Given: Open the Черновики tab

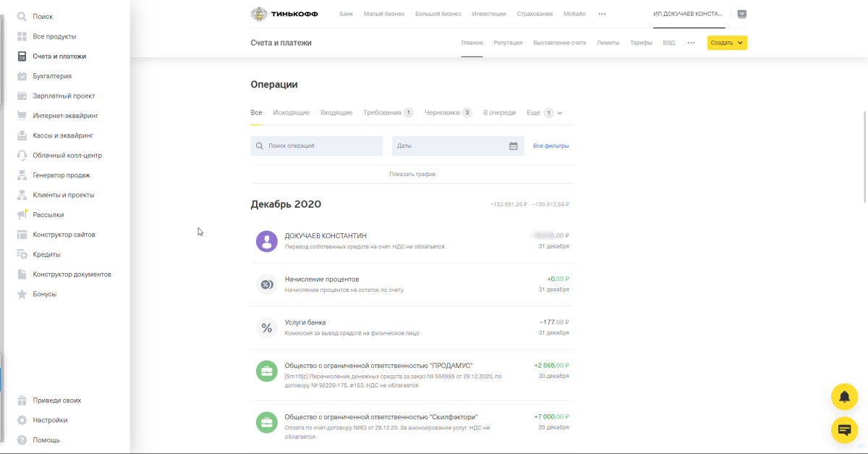Looking at the screenshot, I should tap(448, 113).
